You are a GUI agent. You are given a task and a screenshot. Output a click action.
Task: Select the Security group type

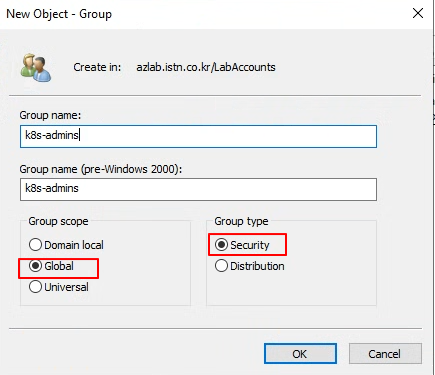pos(242,245)
